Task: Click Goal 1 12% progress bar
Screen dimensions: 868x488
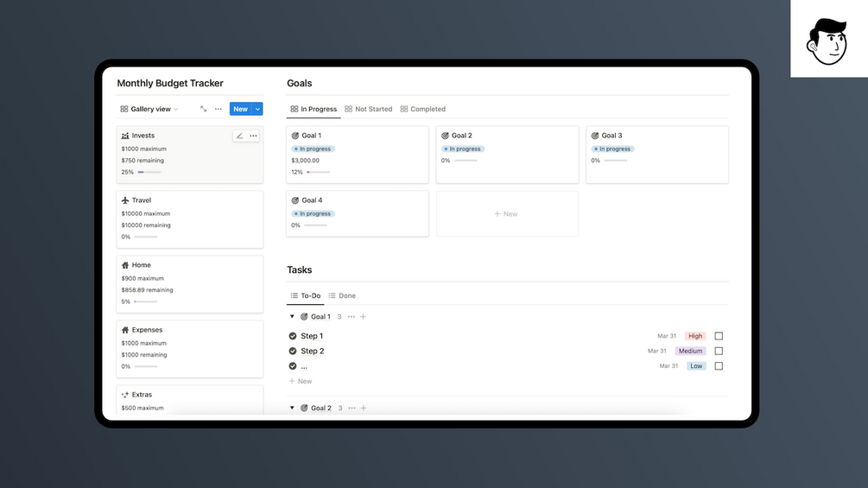Action: [319, 172]
